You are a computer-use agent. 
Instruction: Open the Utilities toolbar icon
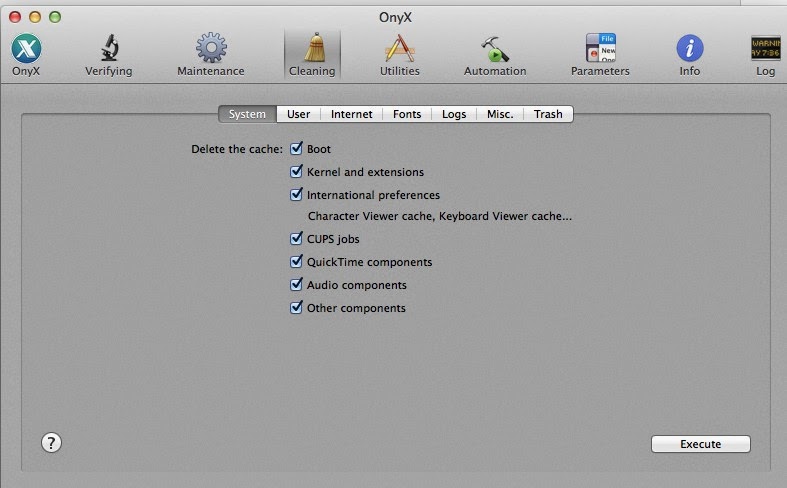pyautogui.click(x=400, y=48)
